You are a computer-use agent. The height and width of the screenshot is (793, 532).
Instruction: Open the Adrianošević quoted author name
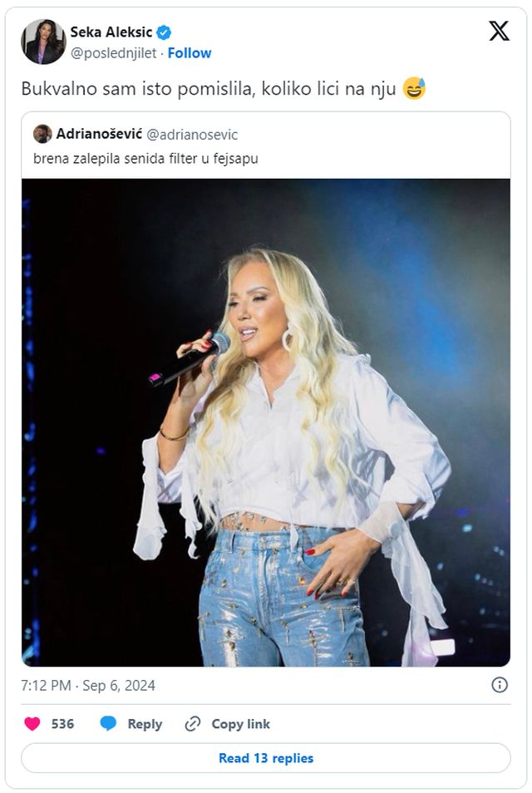click(x=99, y=134)
